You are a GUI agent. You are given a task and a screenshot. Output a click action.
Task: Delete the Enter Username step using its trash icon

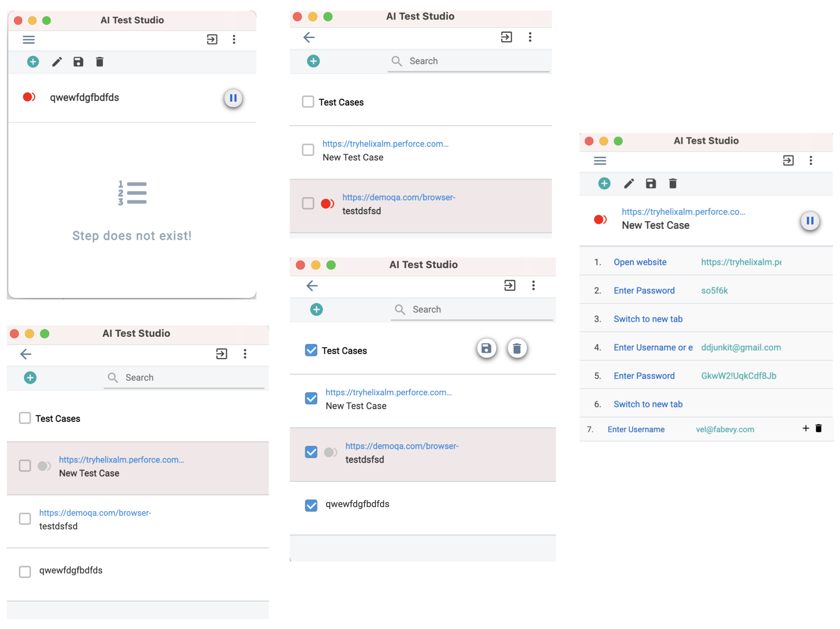coord(819,429)
